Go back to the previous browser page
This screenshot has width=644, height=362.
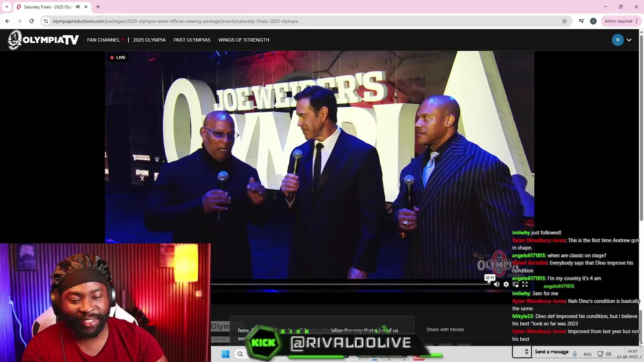click(7, 21)
